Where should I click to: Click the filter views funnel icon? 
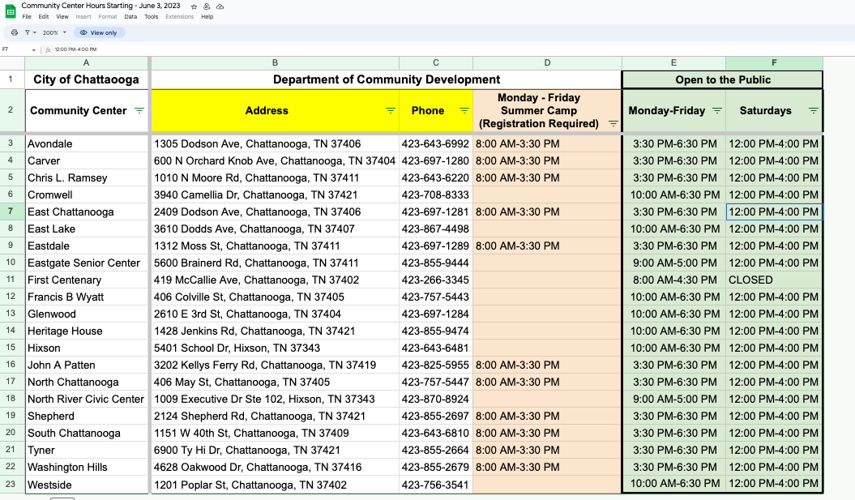[28, 33]
